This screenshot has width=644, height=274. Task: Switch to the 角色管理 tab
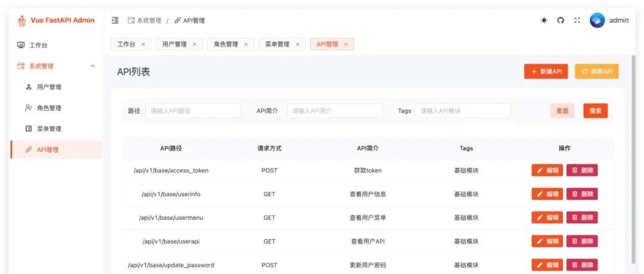click(x=226, y=44)
